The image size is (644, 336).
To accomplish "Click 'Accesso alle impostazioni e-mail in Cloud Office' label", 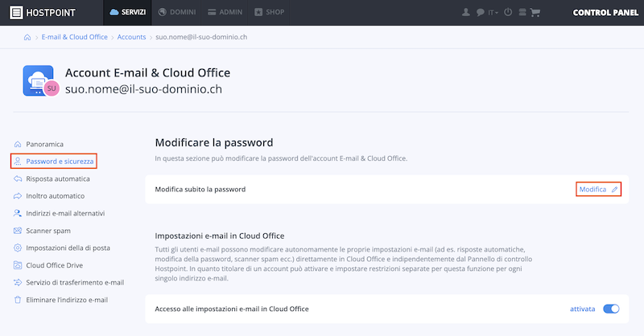I will (232, 309).
